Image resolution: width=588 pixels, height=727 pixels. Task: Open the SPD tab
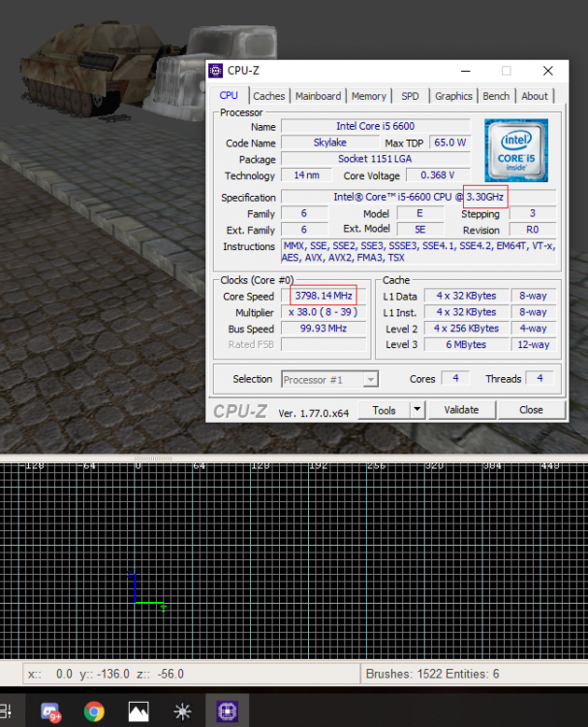410,96
